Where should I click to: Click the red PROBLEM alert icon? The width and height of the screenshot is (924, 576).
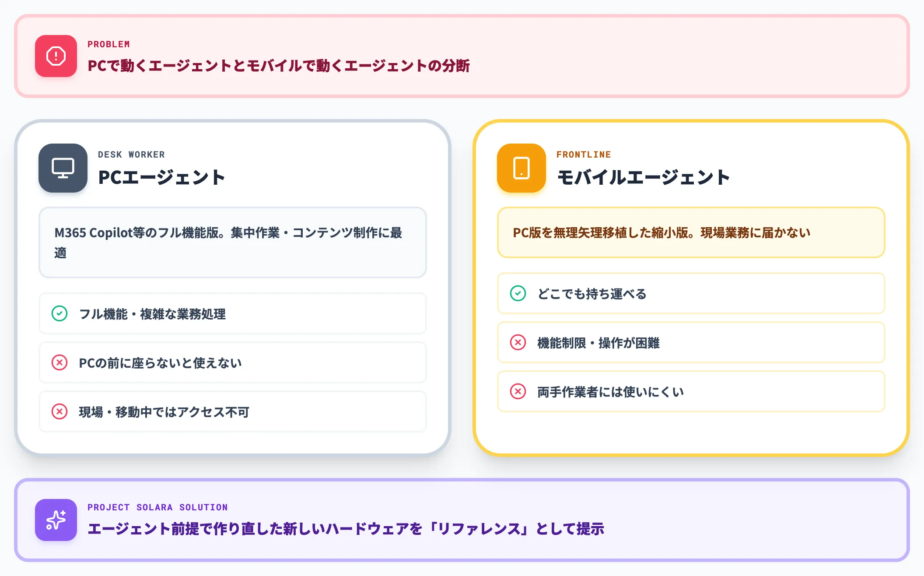click(x=56, y=56)
